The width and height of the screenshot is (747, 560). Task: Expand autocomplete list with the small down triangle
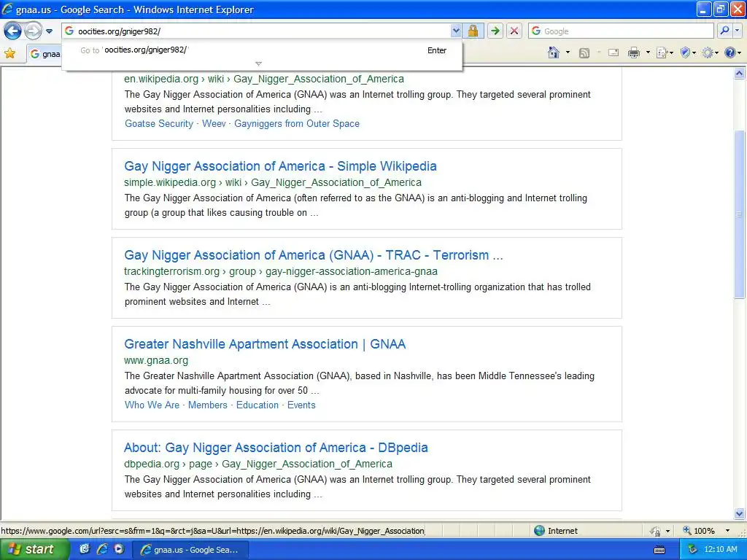click(259, 64)
